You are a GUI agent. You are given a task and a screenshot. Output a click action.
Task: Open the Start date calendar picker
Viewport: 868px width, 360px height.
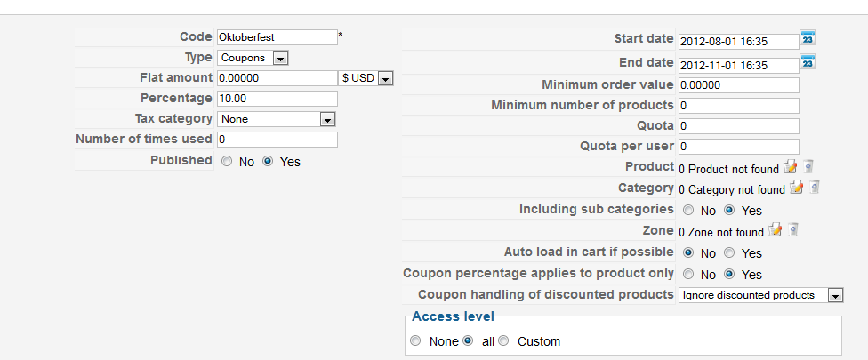pyautogui.click(x=808, y=39)
